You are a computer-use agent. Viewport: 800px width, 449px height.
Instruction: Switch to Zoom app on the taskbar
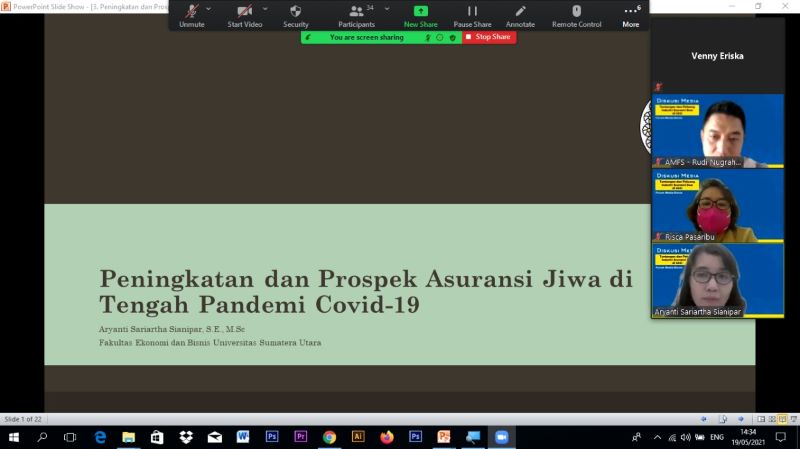click(x=502, y=437)
